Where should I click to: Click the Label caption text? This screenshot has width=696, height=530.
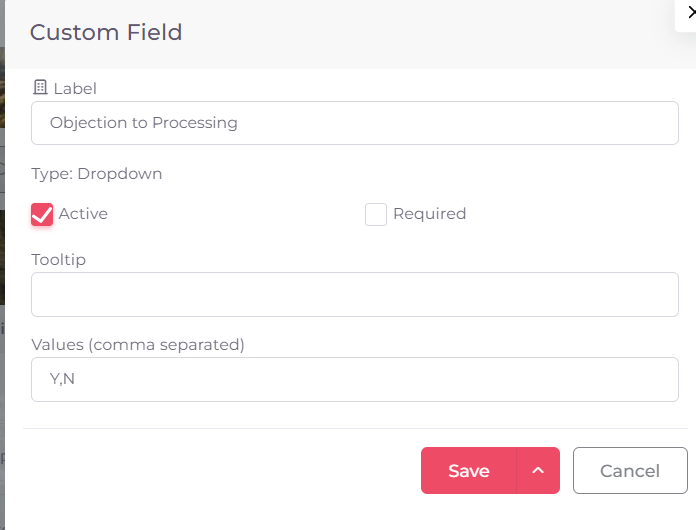[x=75, y=88]
